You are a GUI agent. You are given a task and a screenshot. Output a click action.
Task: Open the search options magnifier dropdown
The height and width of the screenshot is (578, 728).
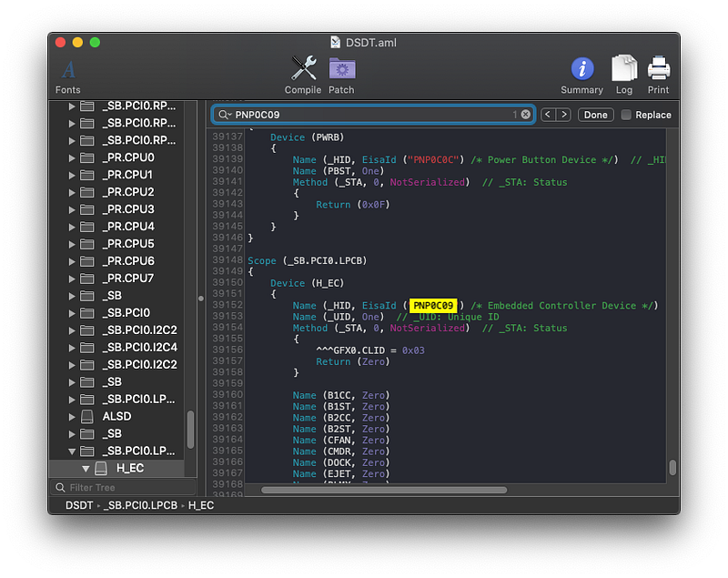[x=225, y=115]
